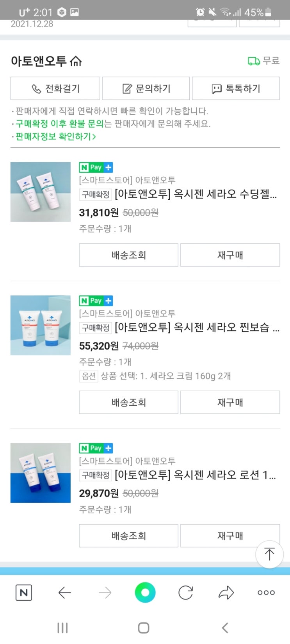Go back with the browser back arrow
Image resolution: width=290 pixels, height=644 pixels.
coord(64,593)
